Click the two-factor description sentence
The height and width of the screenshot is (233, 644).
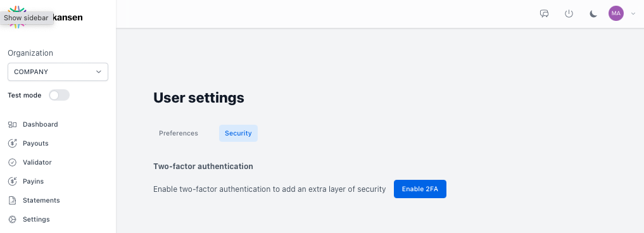[x=269, y=189]
